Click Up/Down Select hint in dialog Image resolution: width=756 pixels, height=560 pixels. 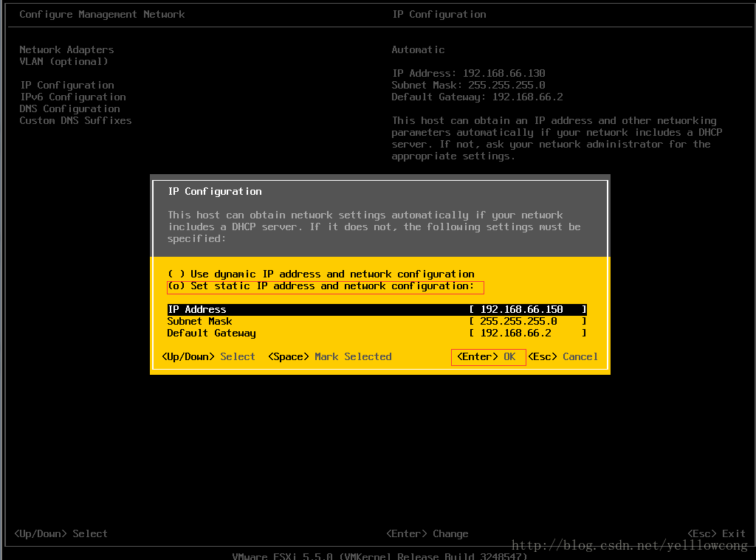tap(209, 356)
